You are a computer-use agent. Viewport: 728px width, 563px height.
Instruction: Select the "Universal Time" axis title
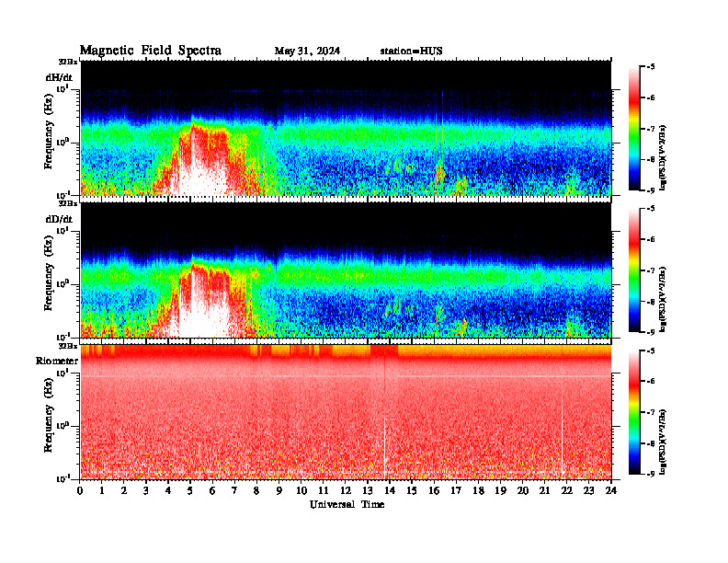click(347, 504)
